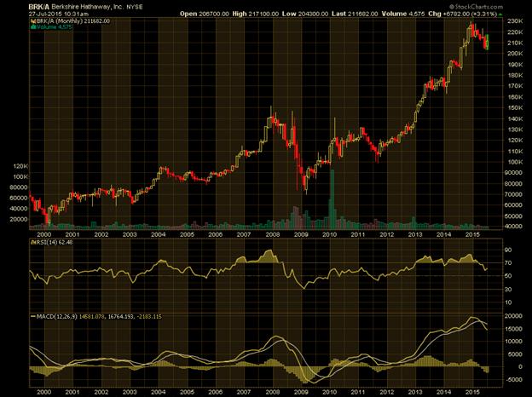Click the green up-arrow after the Chg percentage

[500, 14]
